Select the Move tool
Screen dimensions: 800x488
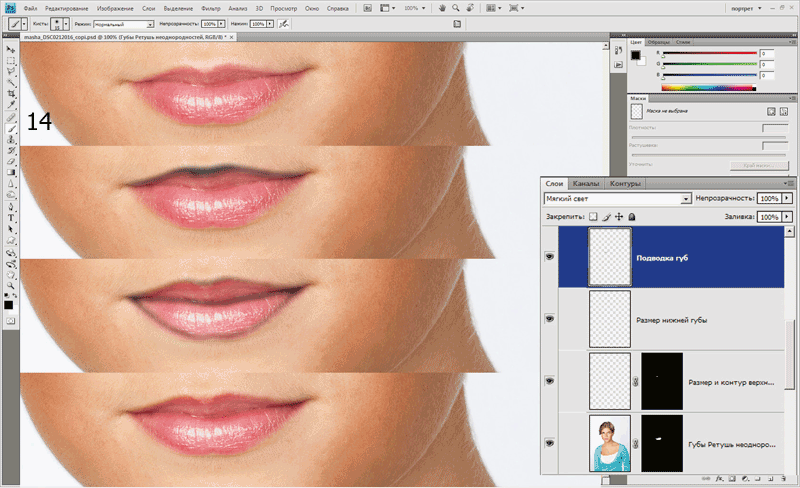[10, 50]
